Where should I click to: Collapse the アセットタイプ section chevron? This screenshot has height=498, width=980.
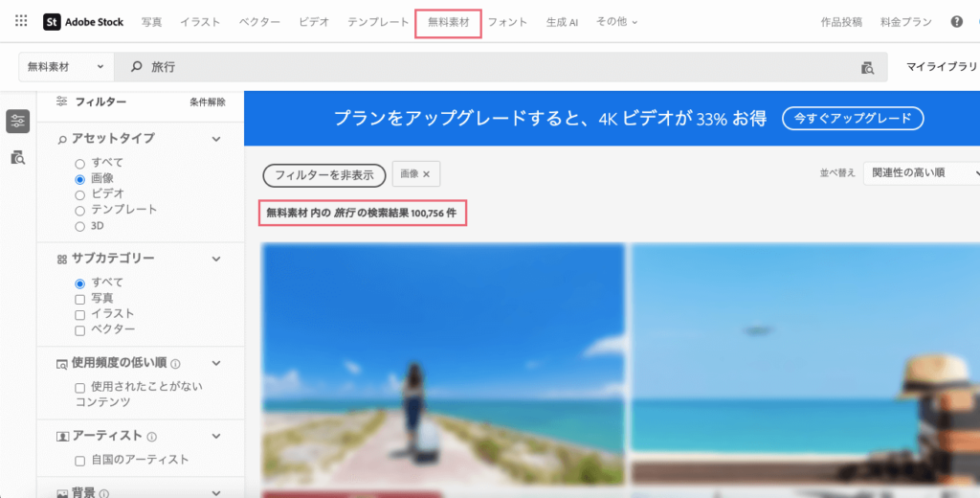(216, 139)
